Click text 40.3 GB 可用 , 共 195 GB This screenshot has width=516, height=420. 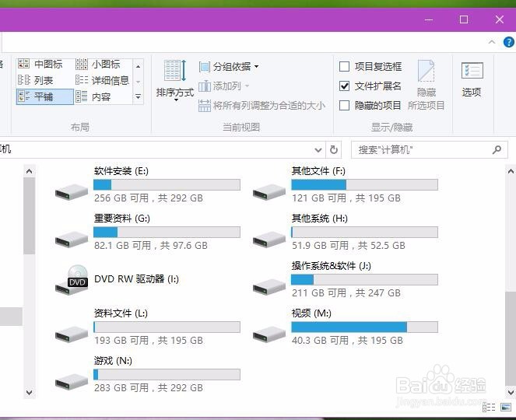coord(347,340)
